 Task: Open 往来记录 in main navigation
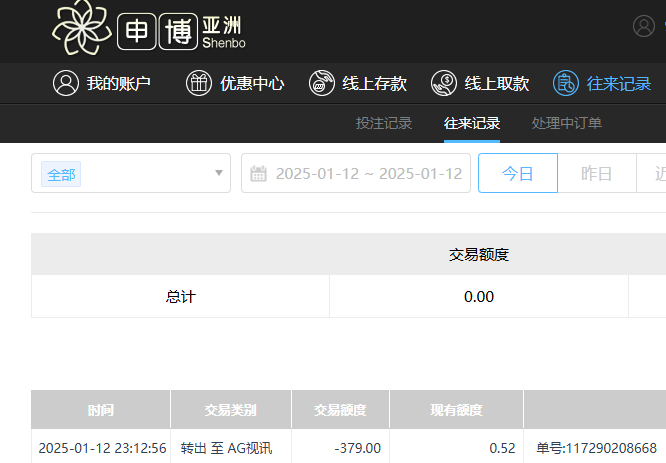coord(602,83)
